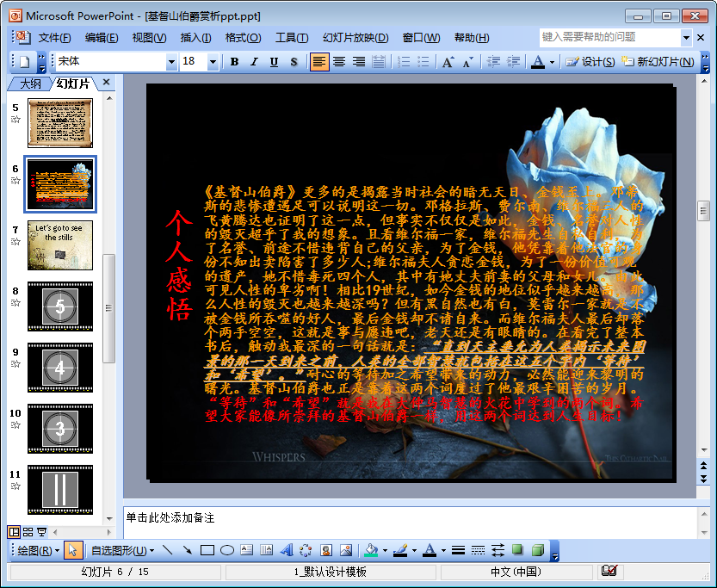
Task: Click the notes pane to add notes
Action: coord(410,523)
